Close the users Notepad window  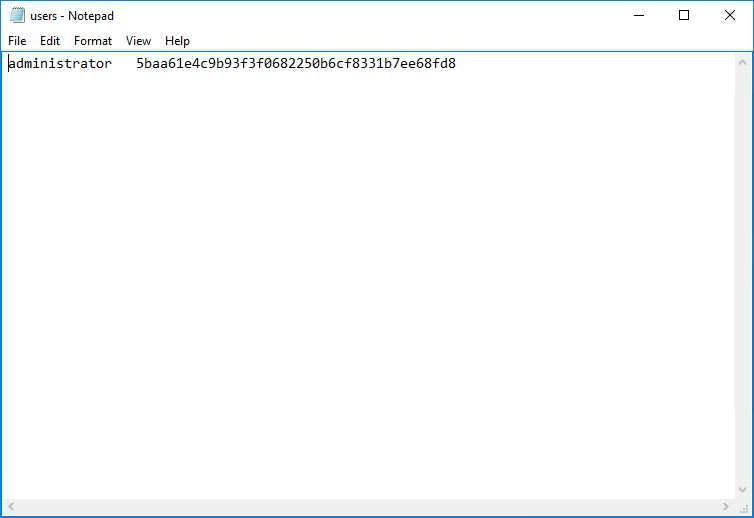click(x=730, y=15)
